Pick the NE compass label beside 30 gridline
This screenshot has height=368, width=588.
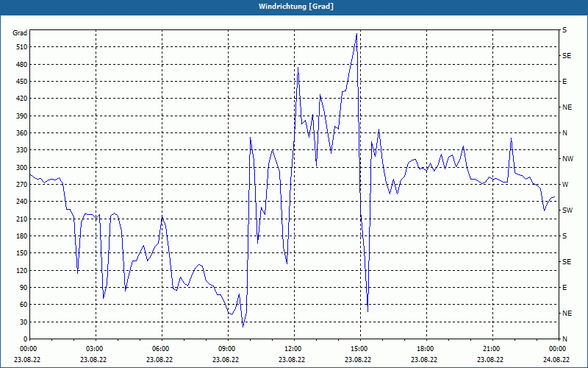pyautogui.click(x=567, y=314)
